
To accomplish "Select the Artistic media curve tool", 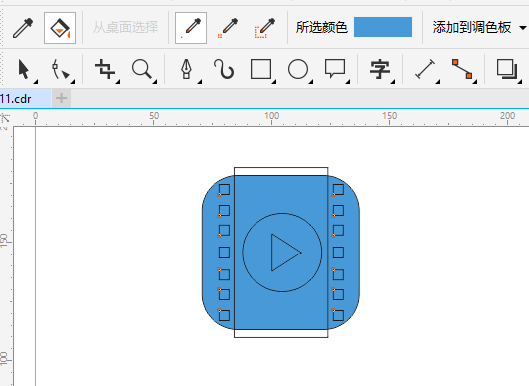I will (224, 69).
